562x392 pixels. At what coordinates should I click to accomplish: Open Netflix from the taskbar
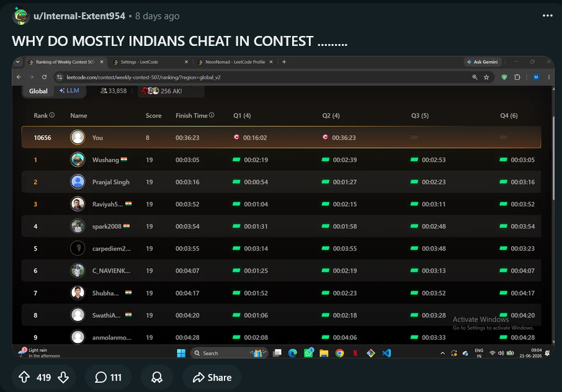[x=355, y=353]
